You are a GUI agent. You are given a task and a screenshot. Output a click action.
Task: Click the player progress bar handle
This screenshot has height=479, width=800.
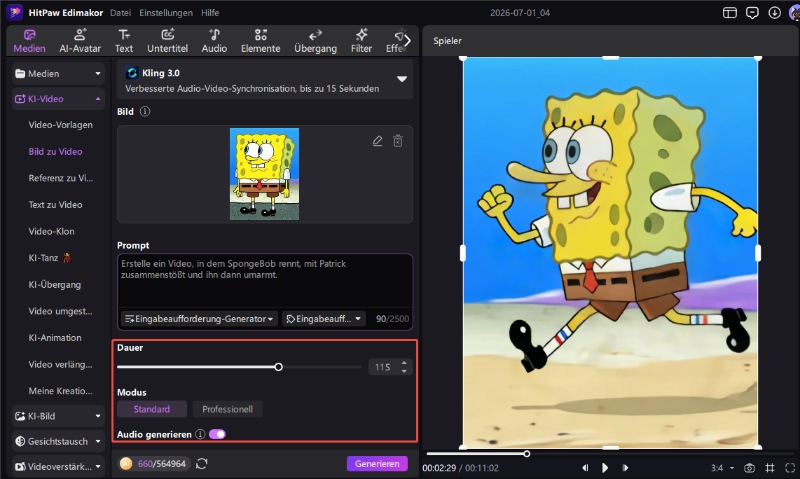pyautogui.click(x=527, y=453)
